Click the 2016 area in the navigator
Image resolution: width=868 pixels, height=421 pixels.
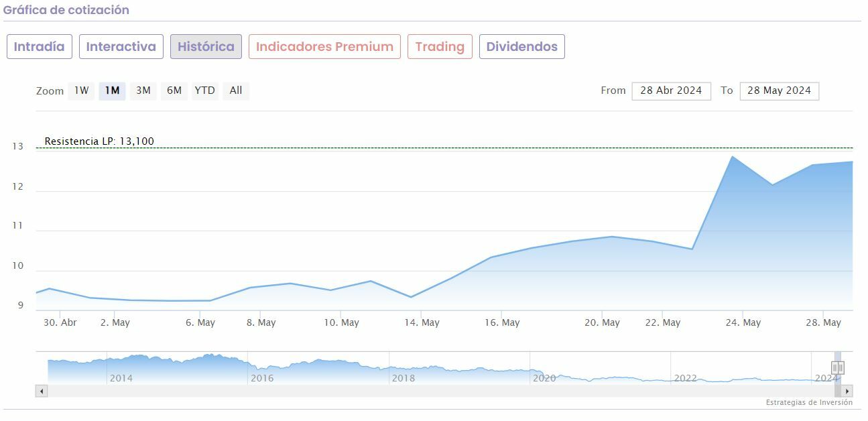click(261, 377)
